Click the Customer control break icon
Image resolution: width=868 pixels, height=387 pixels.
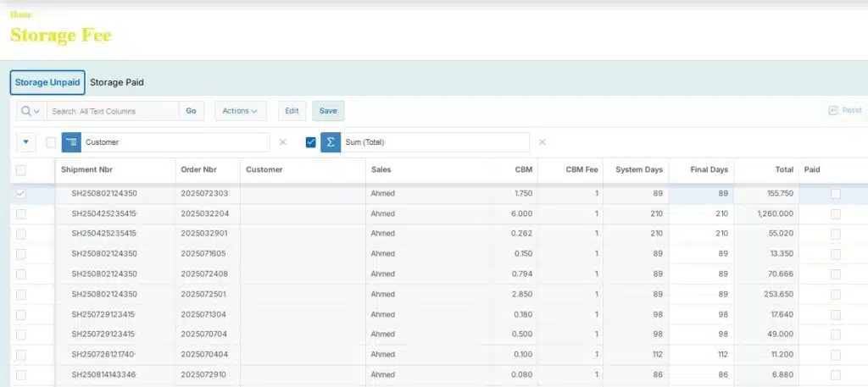71,142
